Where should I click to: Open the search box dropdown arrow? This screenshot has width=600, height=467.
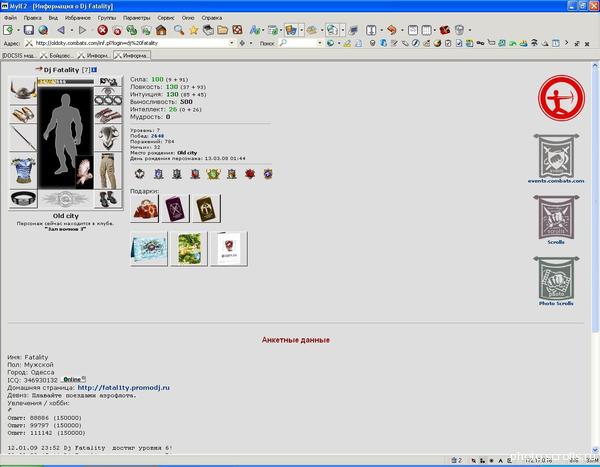coord(320,43)
